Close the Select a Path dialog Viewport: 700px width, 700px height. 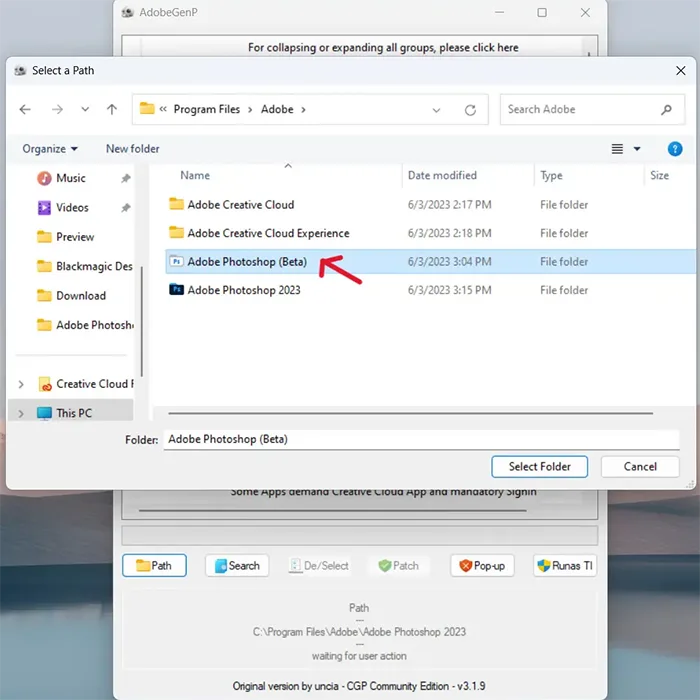tap(680, 71)
